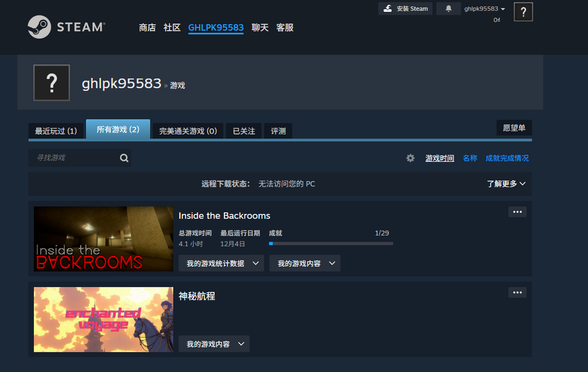Screen dimensions: 588x372
Task: Click the small avatar beside ghlpk95583
Action: (523, 11)
